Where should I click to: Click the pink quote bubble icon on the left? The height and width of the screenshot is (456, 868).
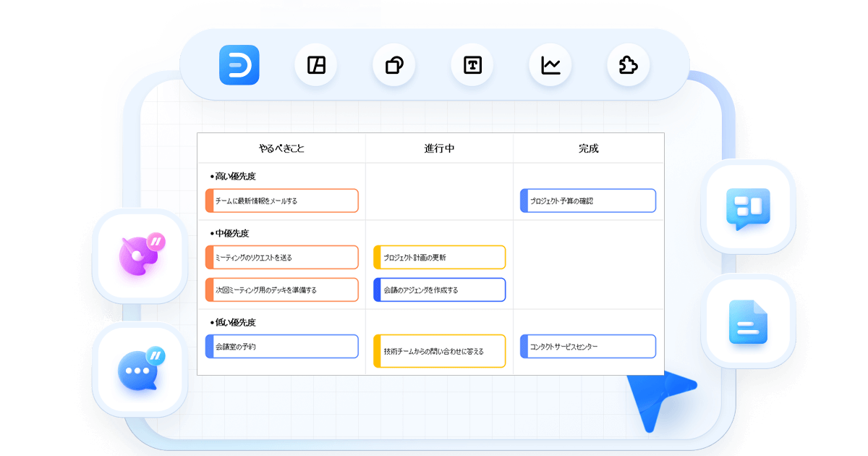pos(140,256)
